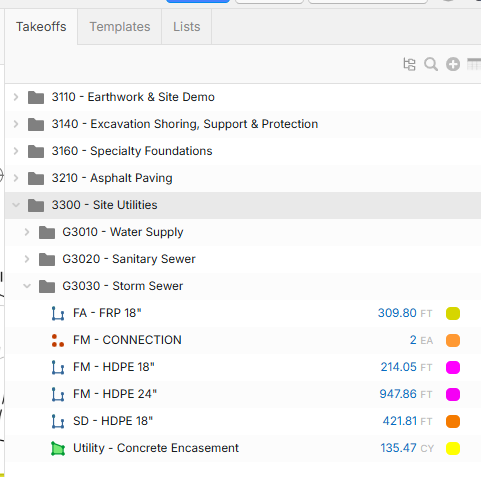Click the tree hierarchy view icon

409,64
